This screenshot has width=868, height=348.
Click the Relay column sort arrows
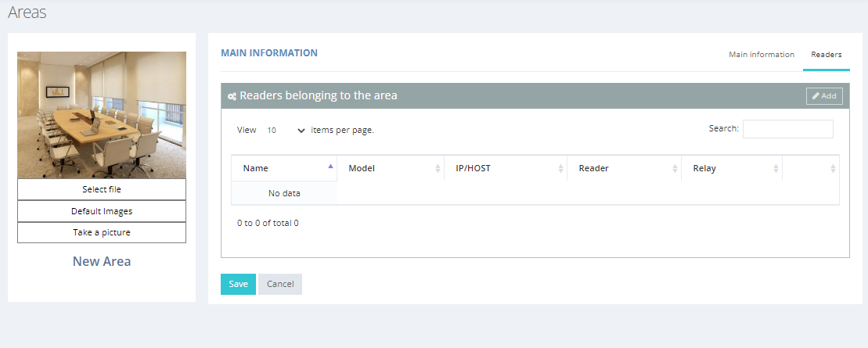pos(776,169)
